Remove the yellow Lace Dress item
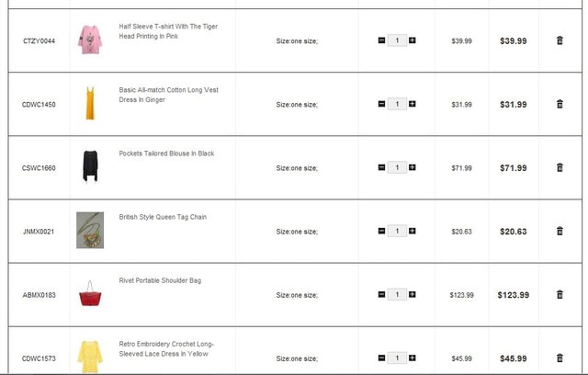588x375 pixels. point(560,358)
